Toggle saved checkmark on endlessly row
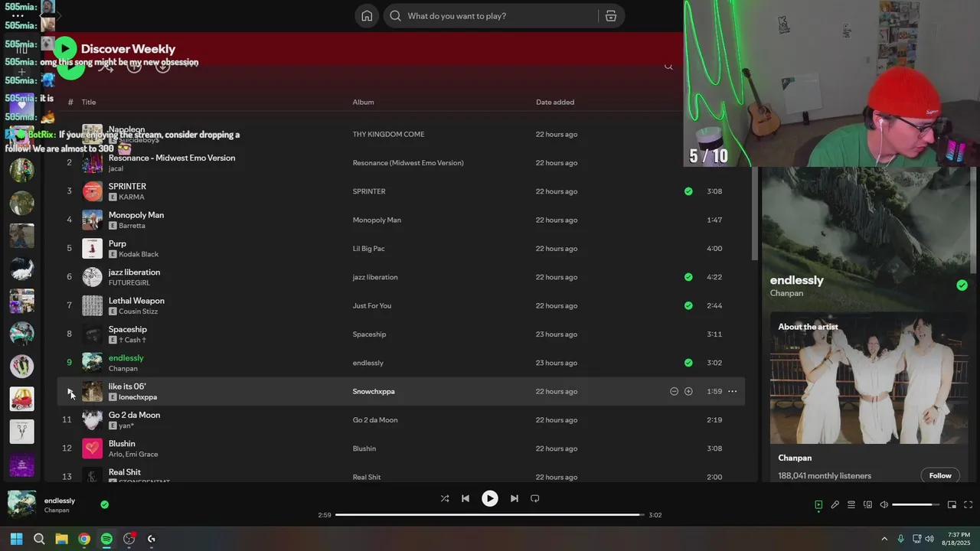This screenshot has width=980, height=551. tap(688, 363)
